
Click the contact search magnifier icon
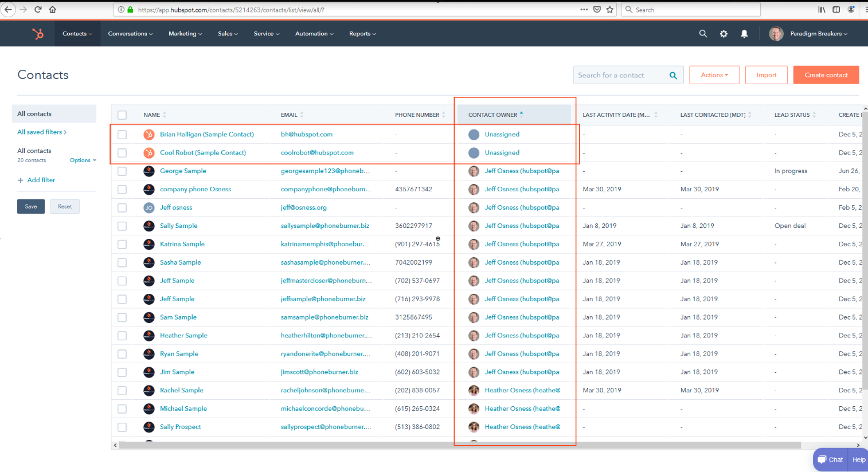(673, 75)
